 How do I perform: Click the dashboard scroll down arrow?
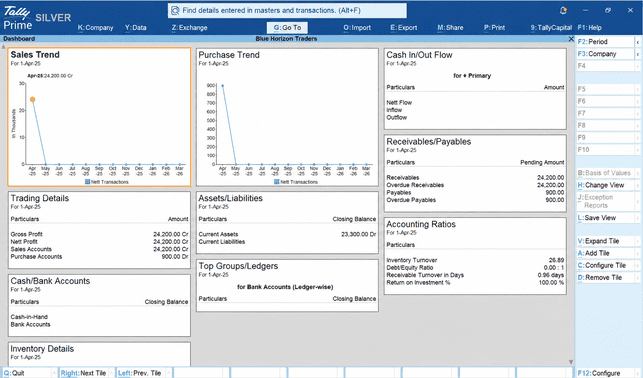click(x=571, y=362)
